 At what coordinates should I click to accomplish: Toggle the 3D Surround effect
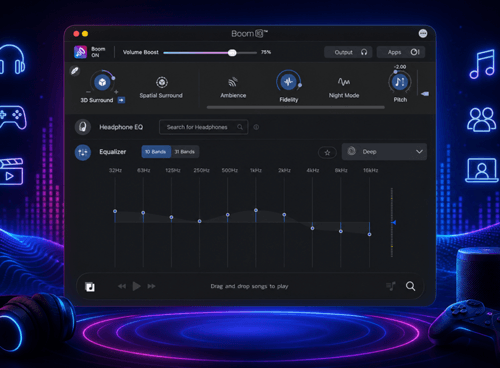point(102,82)
